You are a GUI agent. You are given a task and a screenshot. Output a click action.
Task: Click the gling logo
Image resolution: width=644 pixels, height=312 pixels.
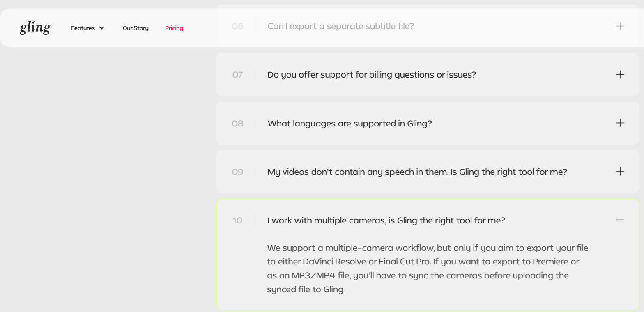35,28
